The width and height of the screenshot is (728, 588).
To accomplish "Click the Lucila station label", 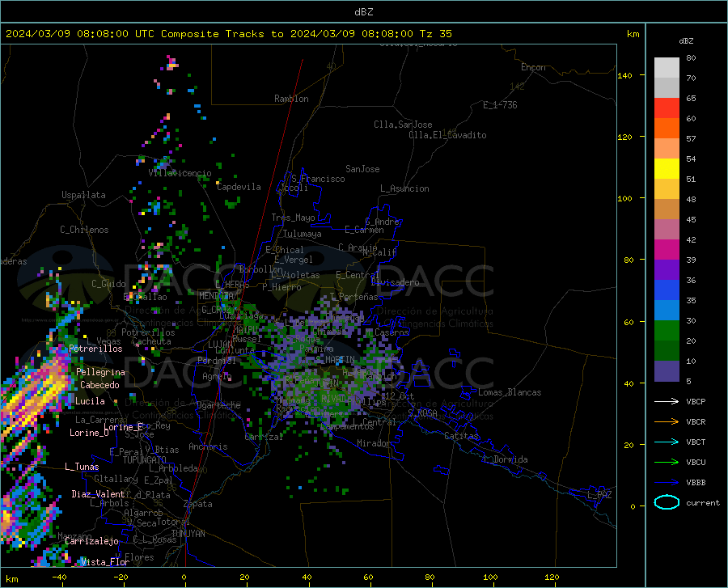I will click(90, 401).
